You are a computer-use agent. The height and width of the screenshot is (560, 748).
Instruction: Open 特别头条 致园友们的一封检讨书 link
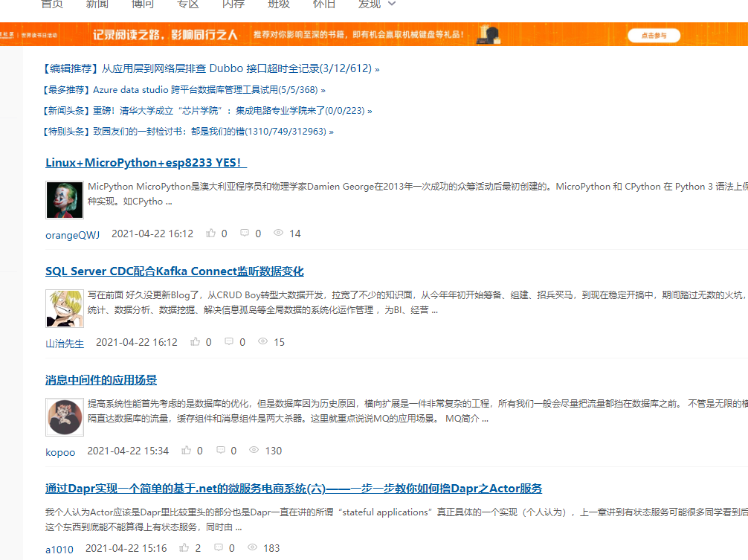coord(188,131)
